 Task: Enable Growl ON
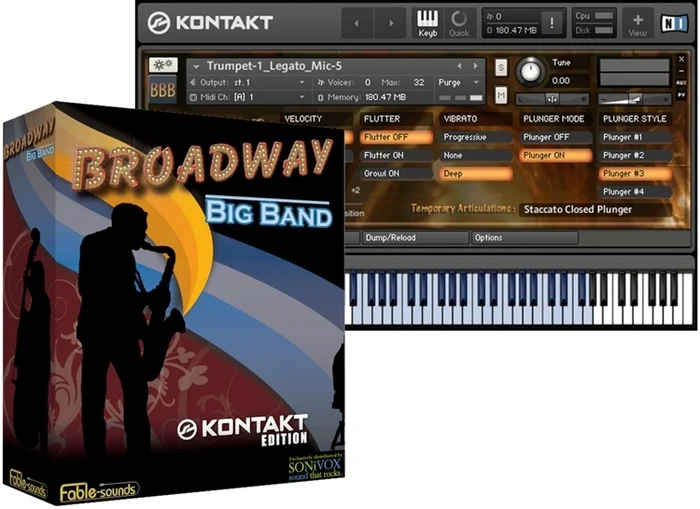click(x=396, y=174)
